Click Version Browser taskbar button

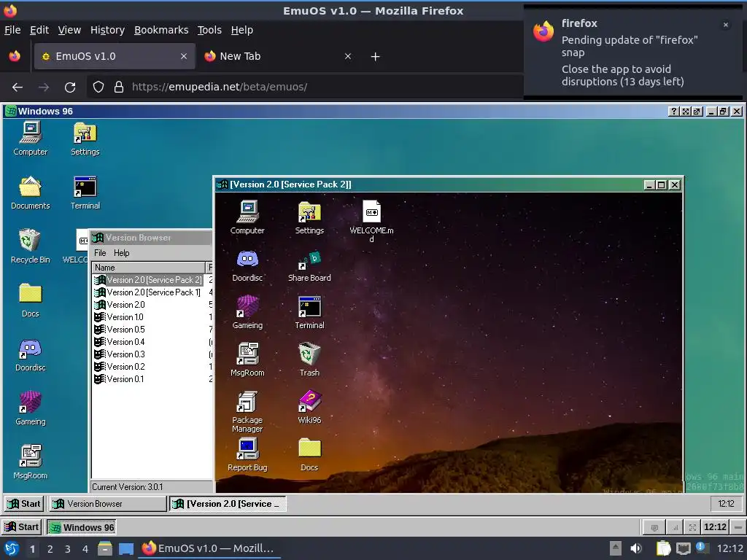click(108, 504)
